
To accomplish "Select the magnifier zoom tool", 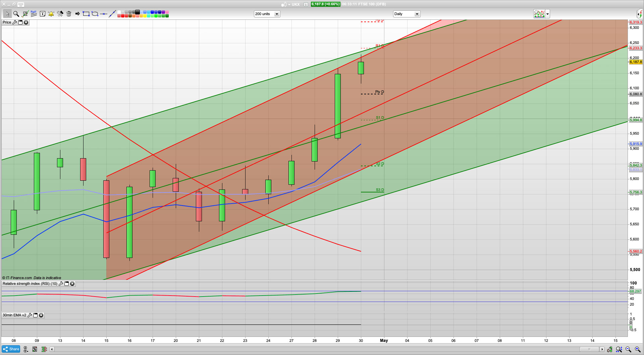I will (x=16, y=14).
